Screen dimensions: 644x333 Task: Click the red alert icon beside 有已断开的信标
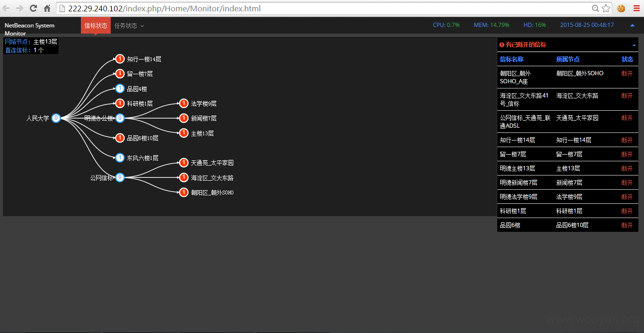tap(502, 44)
